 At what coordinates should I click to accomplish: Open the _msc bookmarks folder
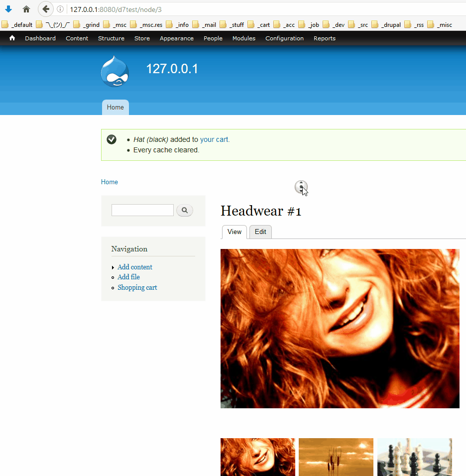point(115,25)
